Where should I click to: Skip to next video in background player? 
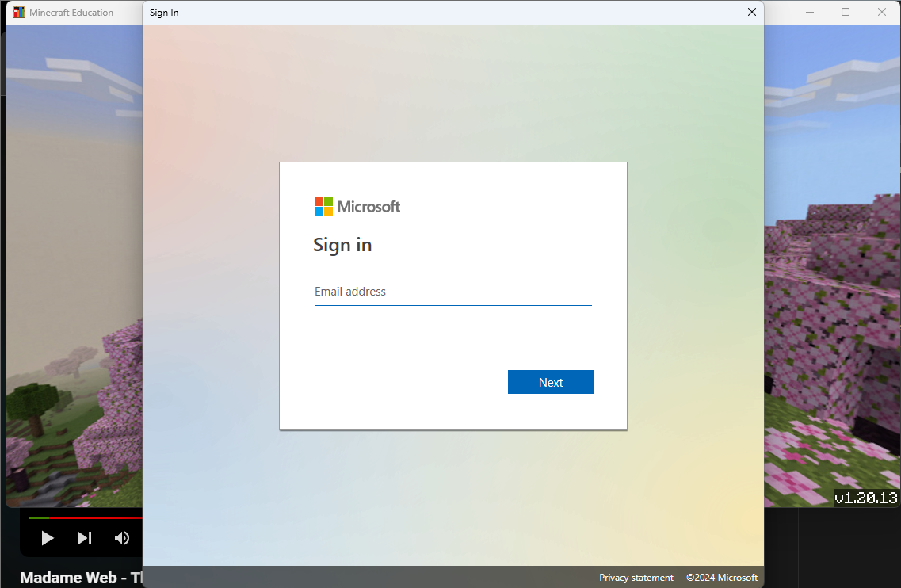tap(85, 538)
